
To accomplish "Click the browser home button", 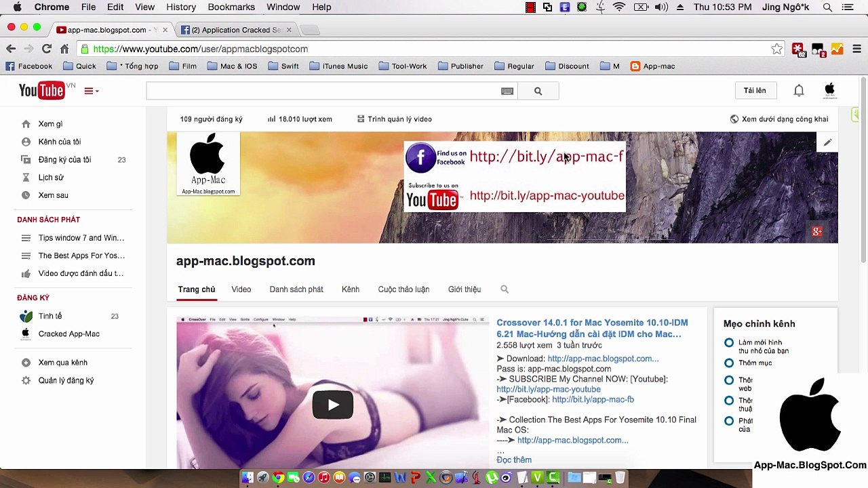I will (64, 49).
